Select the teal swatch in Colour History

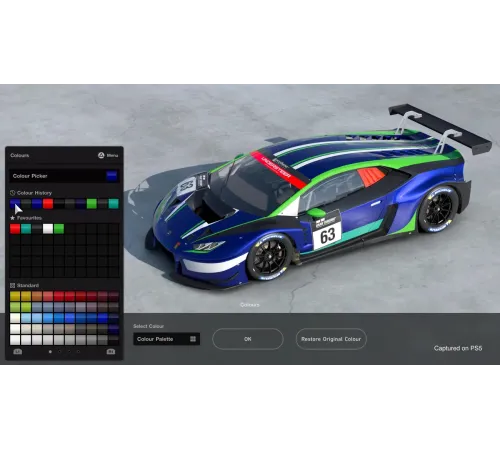[114, 204]
